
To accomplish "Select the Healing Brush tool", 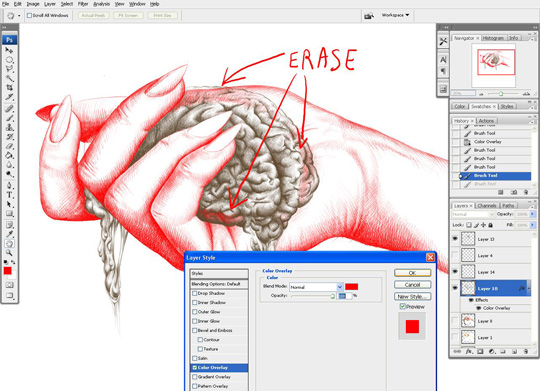I will pos(9,109).
